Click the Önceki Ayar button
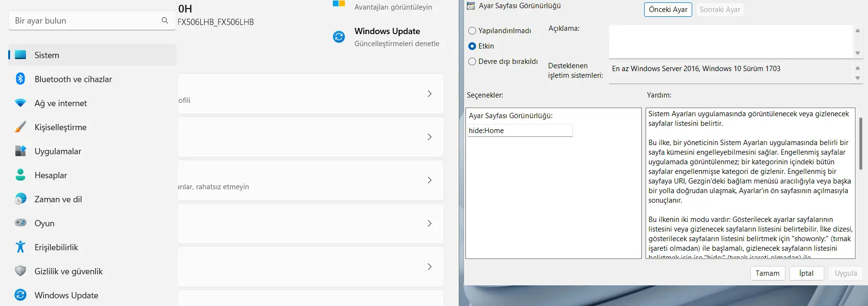868x306 pixels. pos(668,10)
